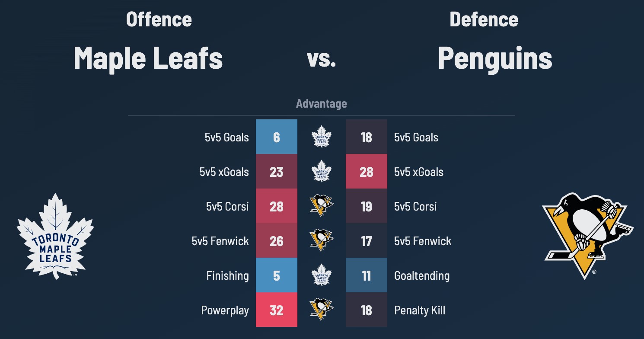Click the Finishing stat label
This screenshot has width=644, height=339.
[x=227, y=276]
